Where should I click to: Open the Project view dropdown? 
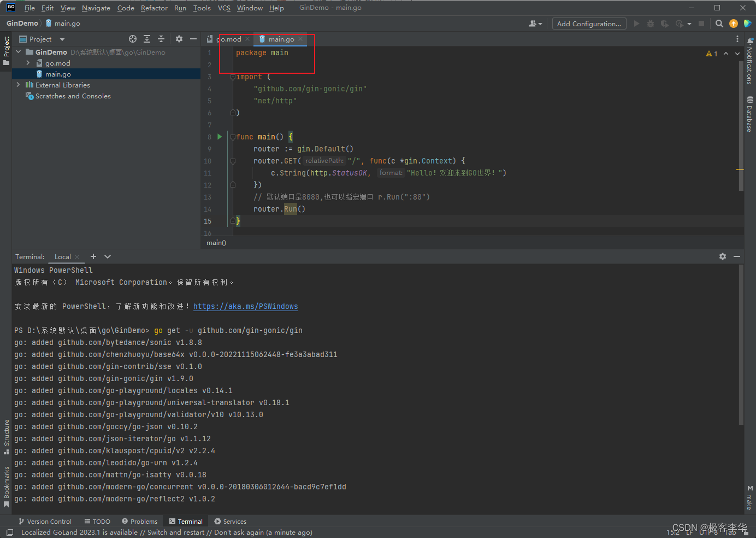62,39
